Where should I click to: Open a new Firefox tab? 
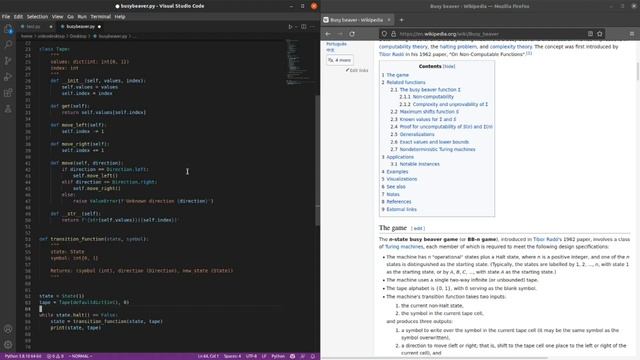(401, 20)
